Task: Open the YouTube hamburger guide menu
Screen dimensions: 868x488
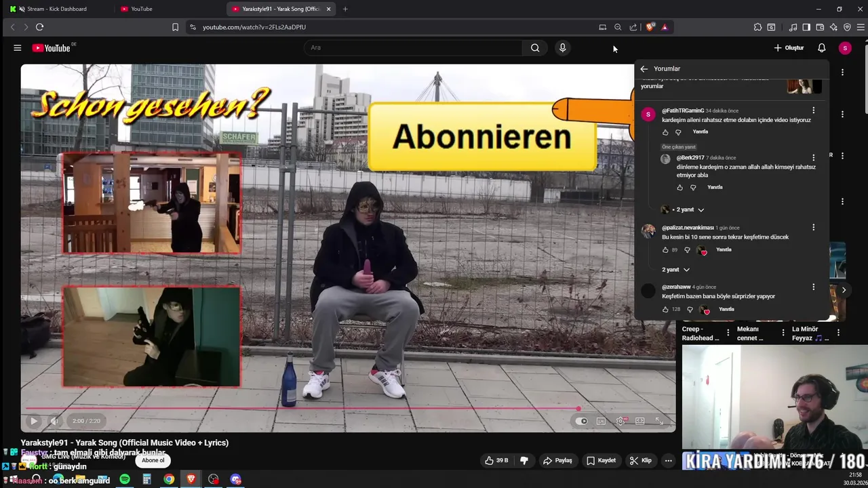Action: pos(18,47)
